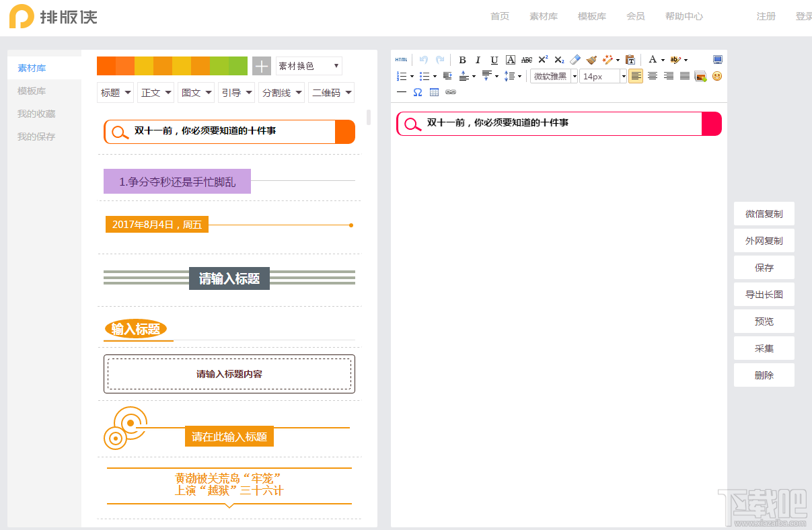The image size is (812, 530).
Task: Click the justify alignment icon
Action: pyautogui.click(x=685, y=76)
